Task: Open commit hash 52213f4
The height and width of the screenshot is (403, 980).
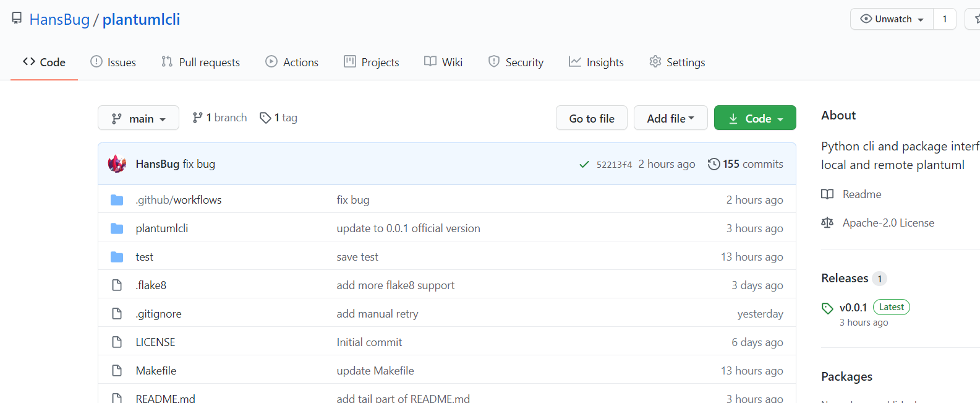Action: 614,165
